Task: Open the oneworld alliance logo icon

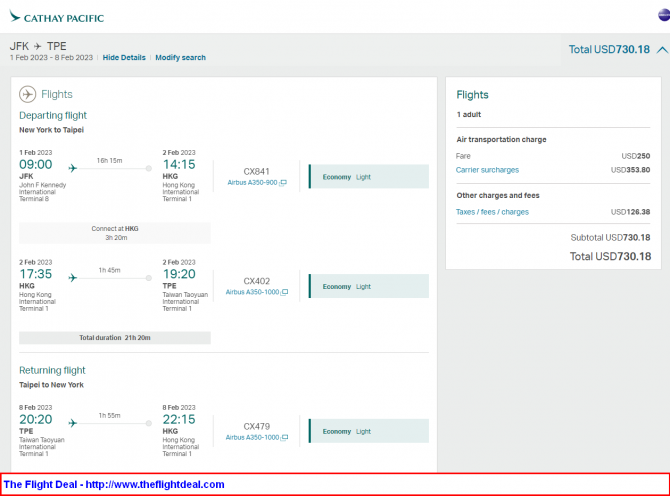Action: (x=664, y=15)
